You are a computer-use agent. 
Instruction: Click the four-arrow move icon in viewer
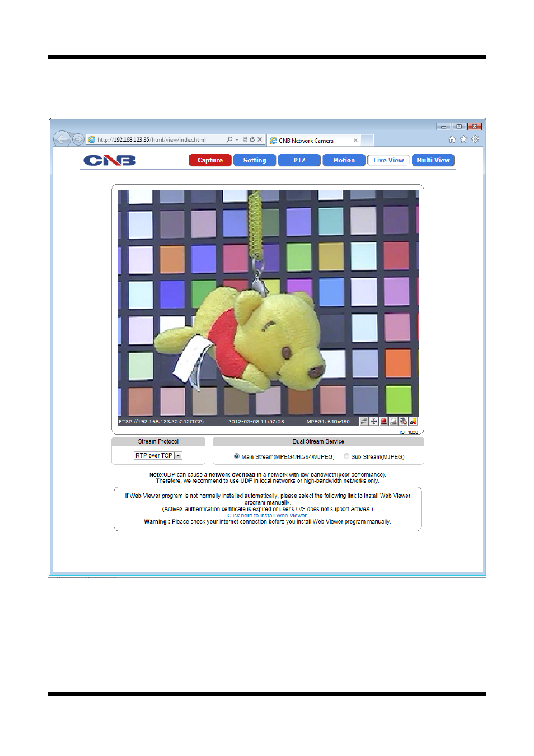click(x=374, y=421)
